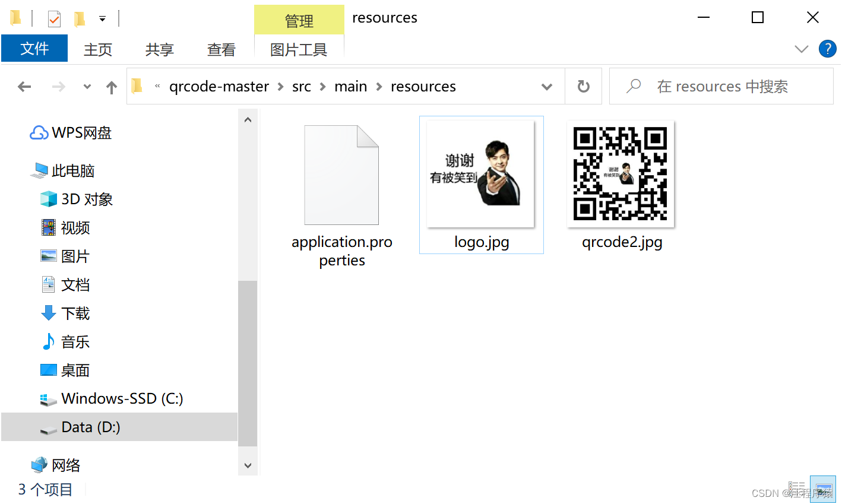Go back with the left arrow
Viewport: 842px width, 504px height.
click(x=24, y=87)
